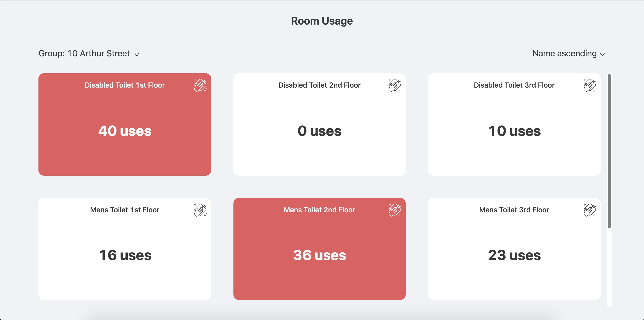Click the 'Disabled Toilet 1st Floor' title
The image size is (644, 320).
[x=125, y=85]
